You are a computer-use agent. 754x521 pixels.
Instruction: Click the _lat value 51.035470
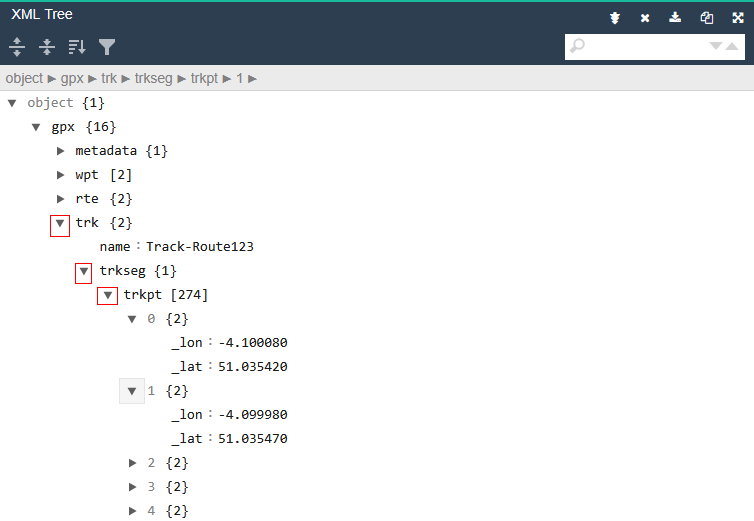(x=252, y=439)
